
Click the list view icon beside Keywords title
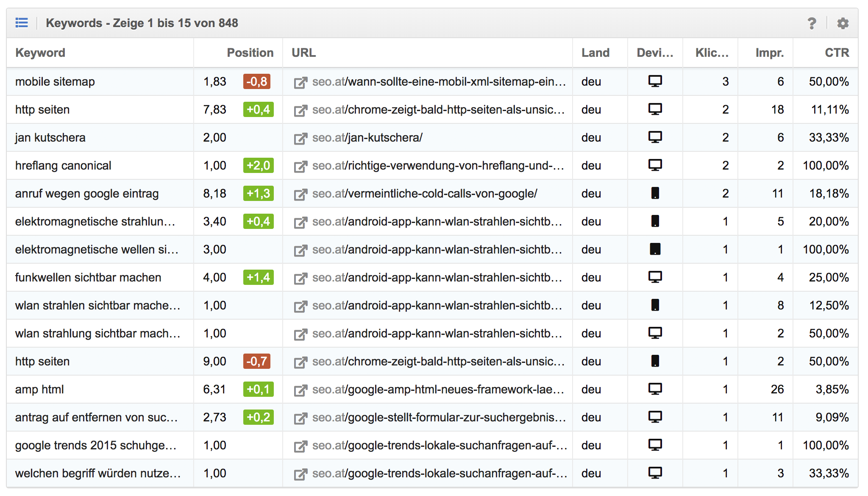(x=22, y=23)
